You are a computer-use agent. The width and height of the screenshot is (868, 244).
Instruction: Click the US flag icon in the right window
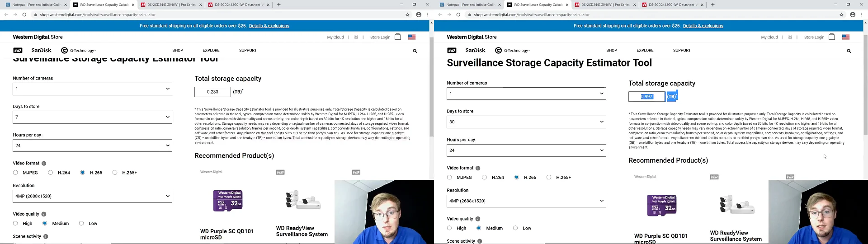(846, 37)
